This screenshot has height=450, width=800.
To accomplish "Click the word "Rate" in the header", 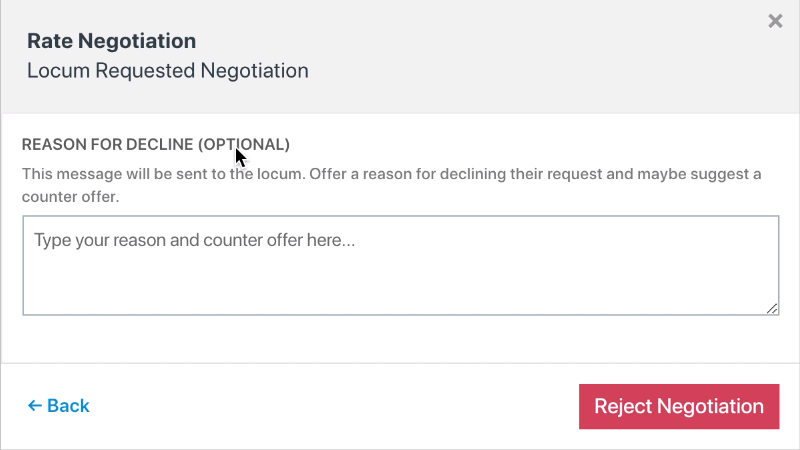I will coord(48,41).
